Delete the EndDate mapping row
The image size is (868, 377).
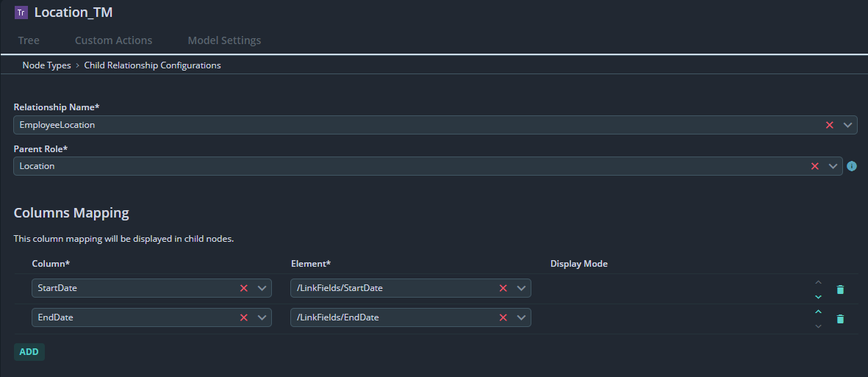tap(840, 319)
